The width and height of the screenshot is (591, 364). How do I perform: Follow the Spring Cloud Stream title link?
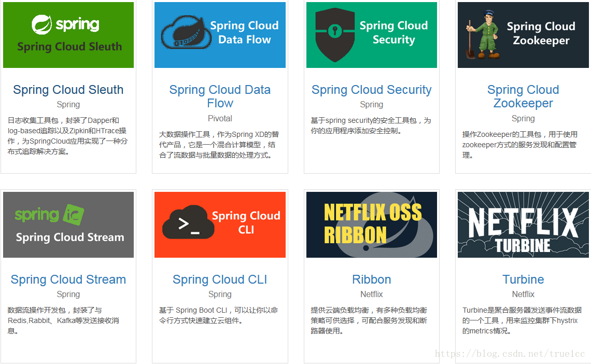point(68,279)
